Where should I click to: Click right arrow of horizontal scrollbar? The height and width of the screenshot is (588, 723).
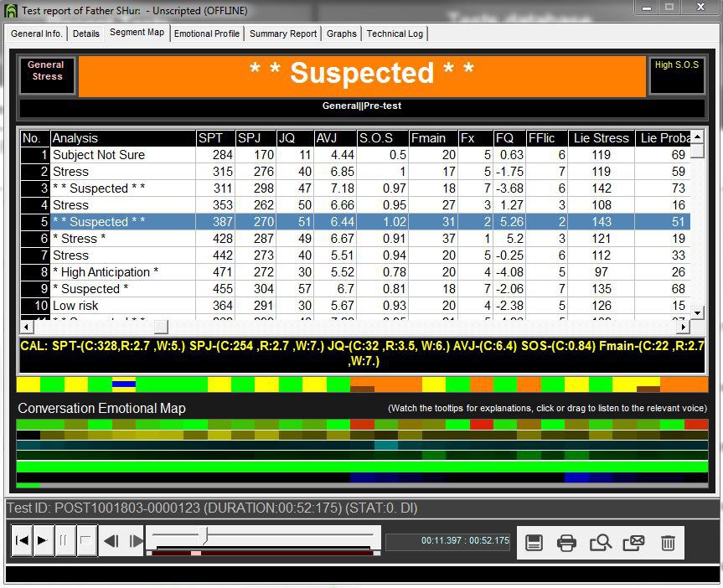pos(683,327)
